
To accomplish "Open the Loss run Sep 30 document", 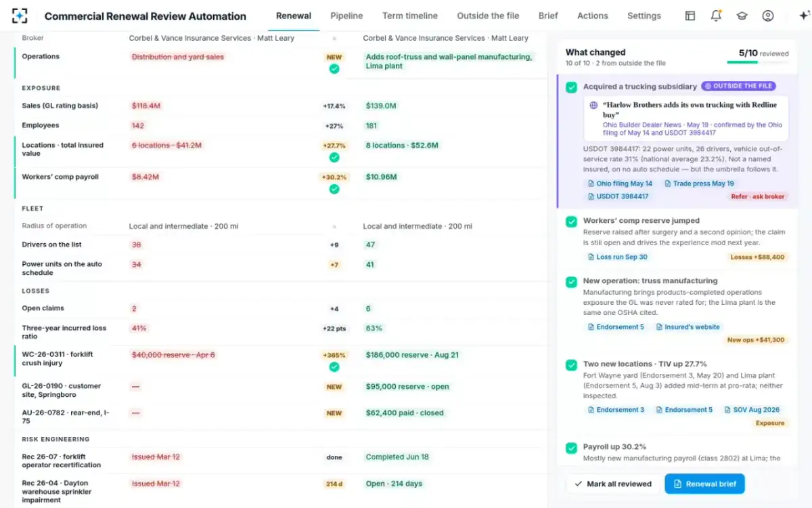I will (617, 257).
